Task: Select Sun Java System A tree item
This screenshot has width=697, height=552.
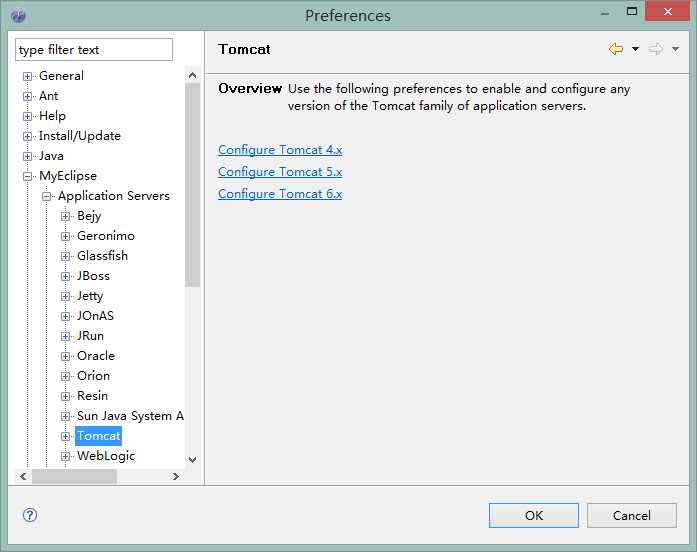Action: point(130,416)
